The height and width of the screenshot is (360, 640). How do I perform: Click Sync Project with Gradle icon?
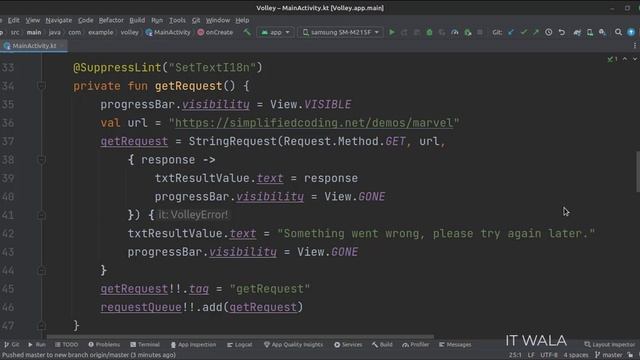[x=577, y=32]
